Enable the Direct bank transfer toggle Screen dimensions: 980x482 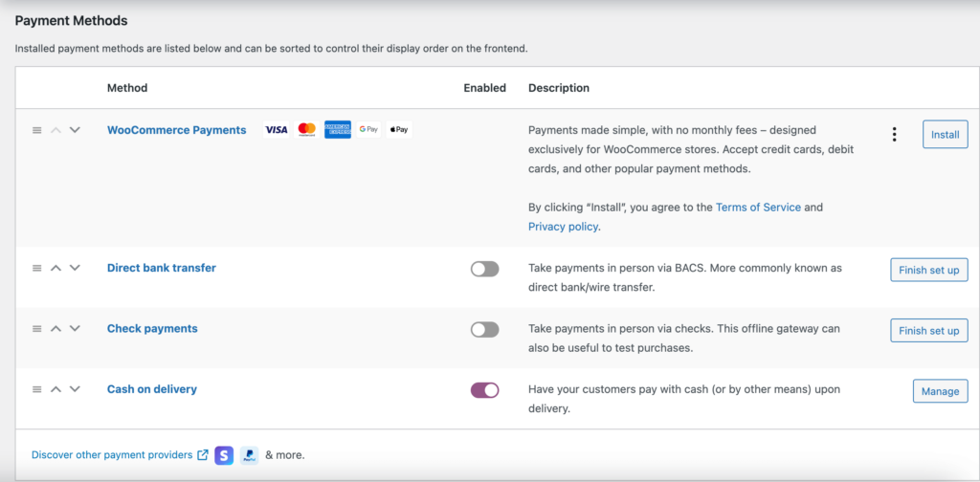click(484, 270)
